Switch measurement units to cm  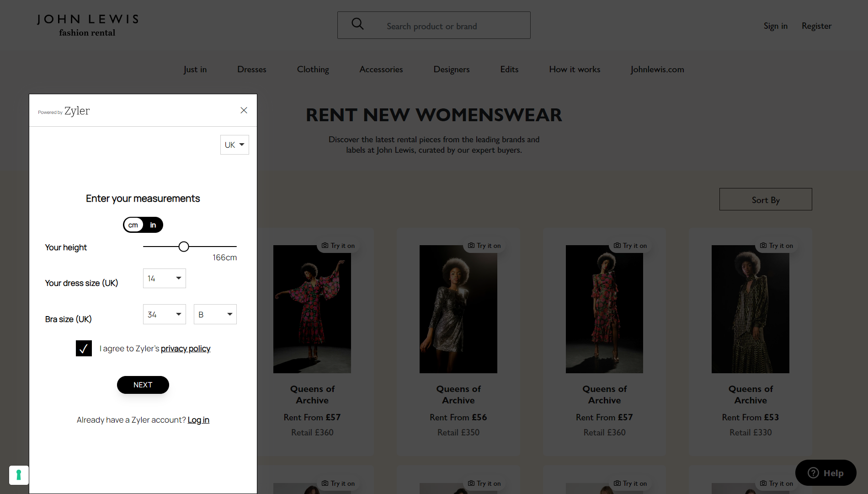coord(133,225)
